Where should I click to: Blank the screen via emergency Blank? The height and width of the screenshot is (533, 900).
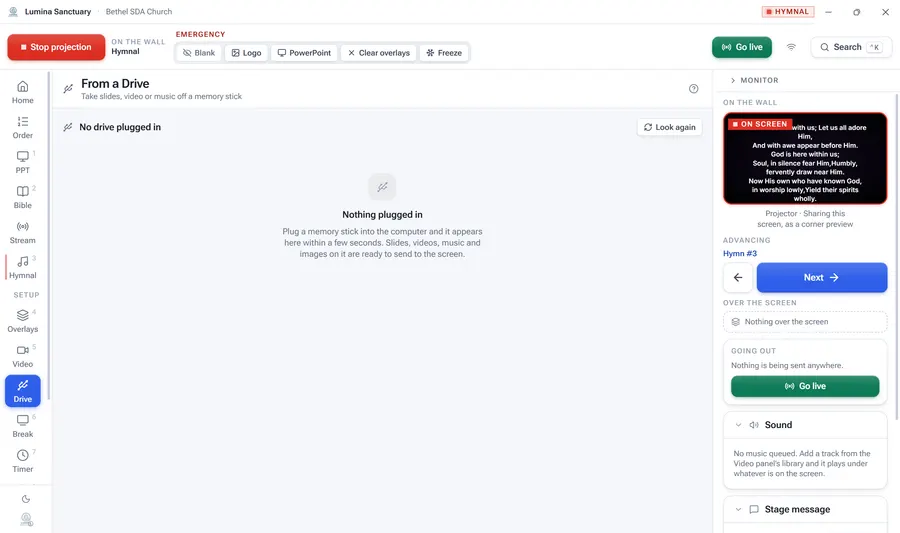point(199,53)
